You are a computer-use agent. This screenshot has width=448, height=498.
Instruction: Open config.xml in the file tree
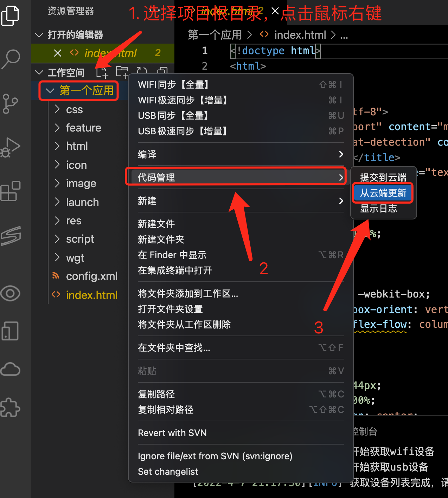click(92, 276)
